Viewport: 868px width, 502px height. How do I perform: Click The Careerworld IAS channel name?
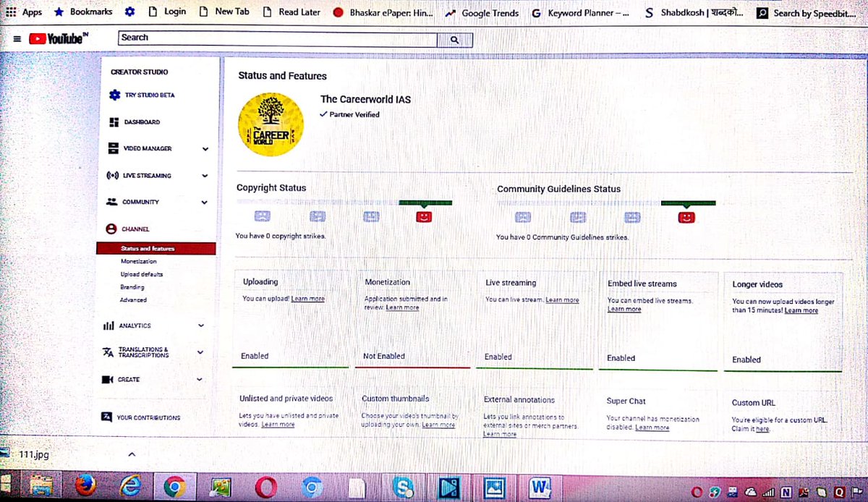point(365,99)
